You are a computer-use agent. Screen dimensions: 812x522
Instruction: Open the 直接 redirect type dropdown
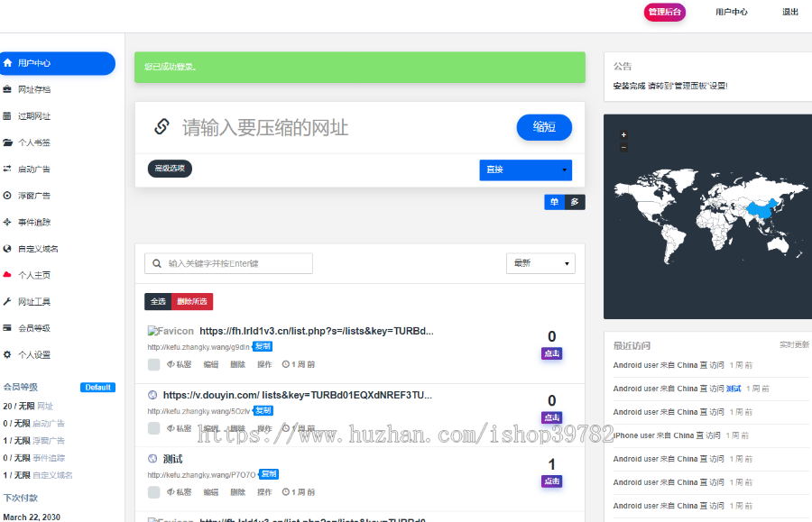(526, 169)
